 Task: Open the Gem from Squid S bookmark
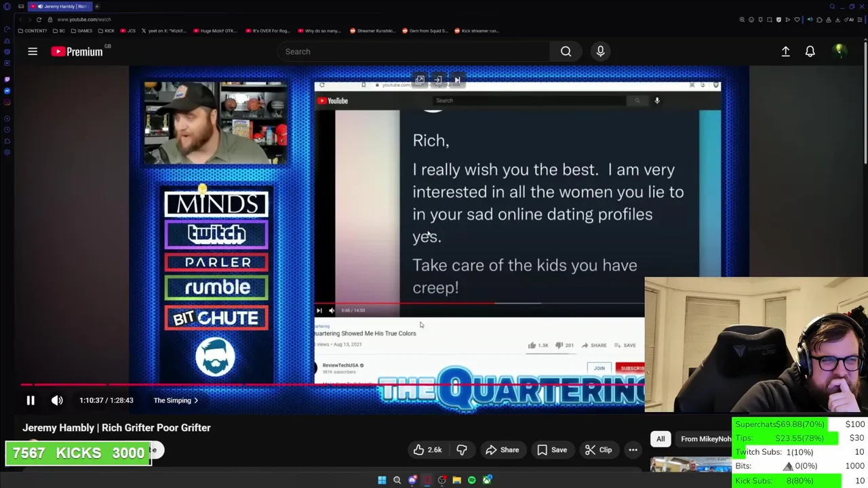coord(425,30)
